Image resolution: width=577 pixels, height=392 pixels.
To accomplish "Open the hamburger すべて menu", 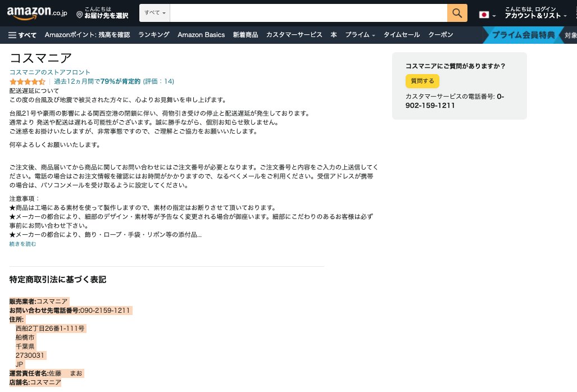I will pos(22,35).
